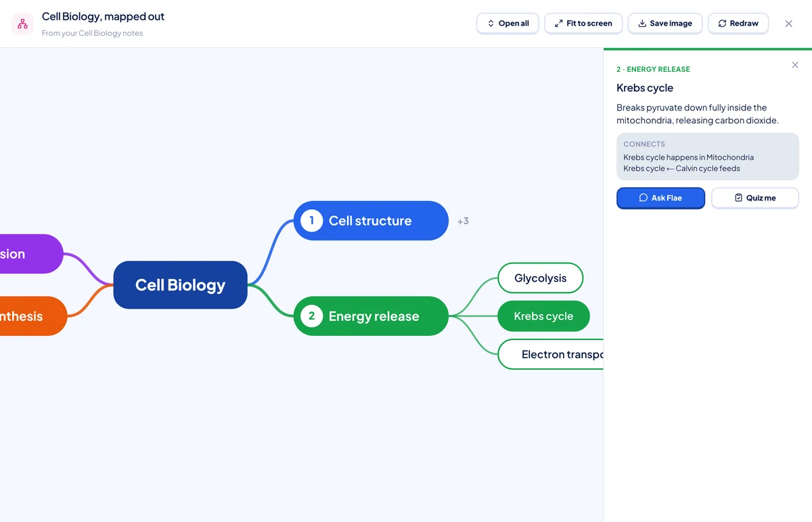This screenshot has width=812, height=522.
Task: Click the Redraw button
Action: click(738, 23)
